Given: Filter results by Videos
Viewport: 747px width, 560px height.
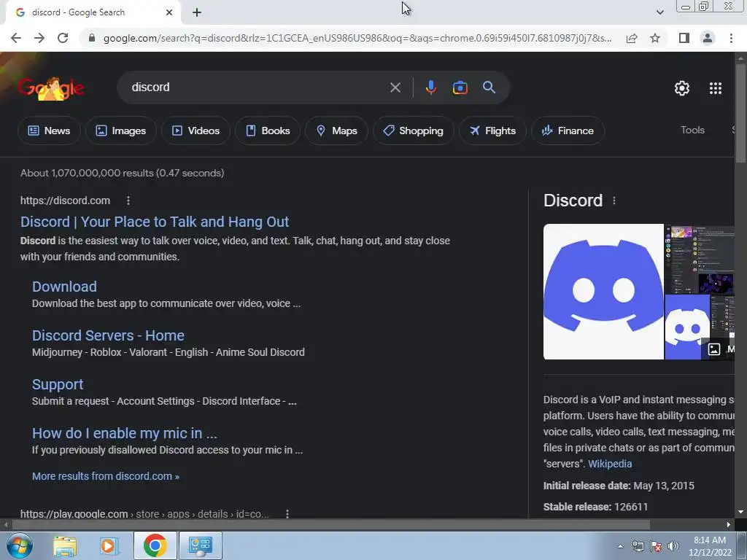Looking at the screenshot, I should coord(196,131).
